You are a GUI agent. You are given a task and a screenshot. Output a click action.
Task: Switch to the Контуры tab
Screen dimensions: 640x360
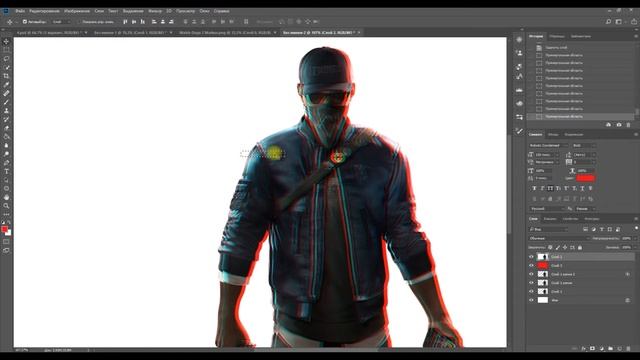coord(591,219)
